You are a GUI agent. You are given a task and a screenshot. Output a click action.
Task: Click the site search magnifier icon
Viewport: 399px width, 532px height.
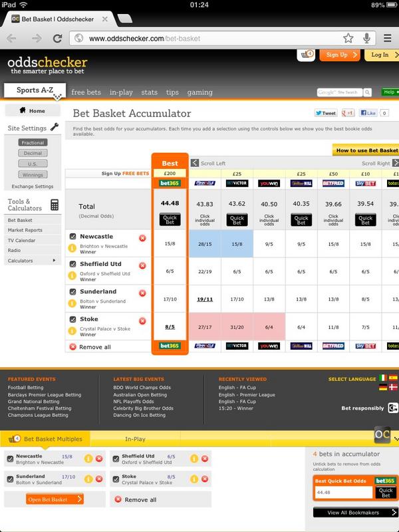point(368,92)
